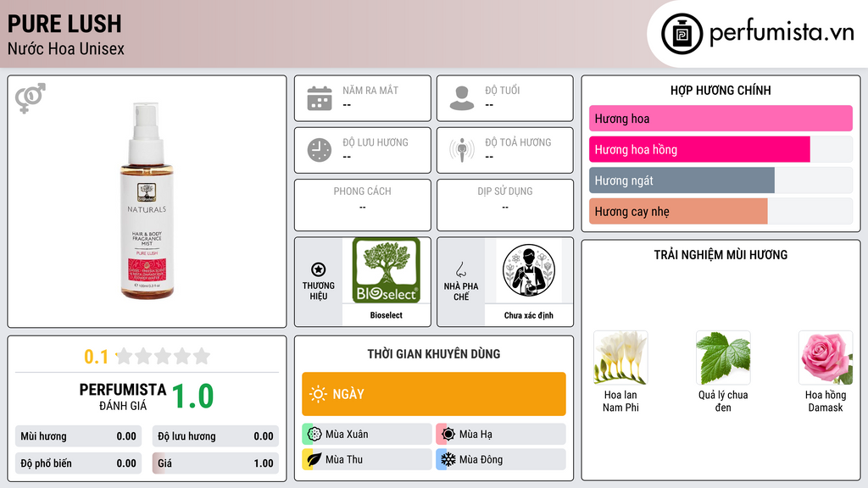Click the Hương hoa hồng accord bar
The image size is (868, 488).
[x=721, y=149]
